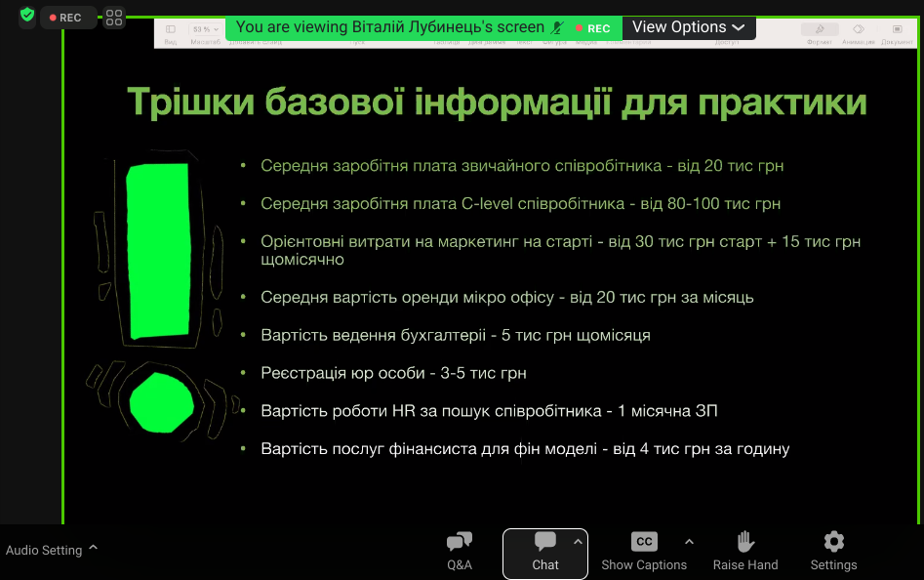
Task: Open the grid layout view icon
Action: 114,18
